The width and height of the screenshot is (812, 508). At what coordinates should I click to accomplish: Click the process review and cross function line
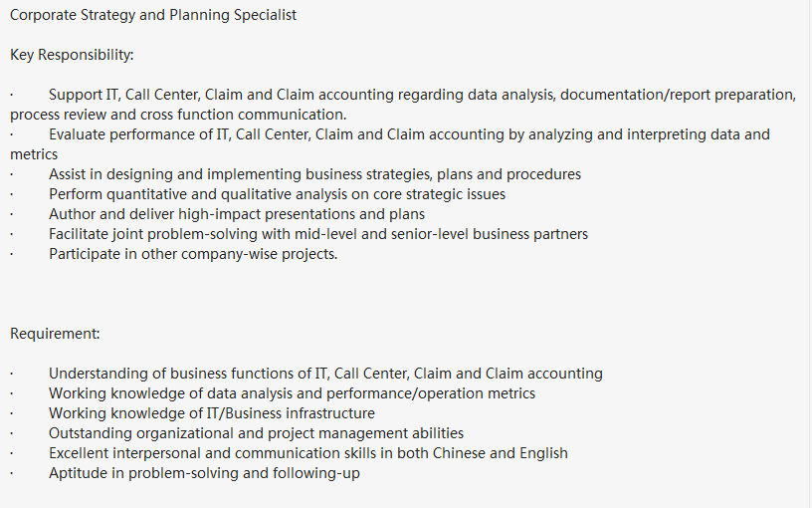[x=178, y=115]
